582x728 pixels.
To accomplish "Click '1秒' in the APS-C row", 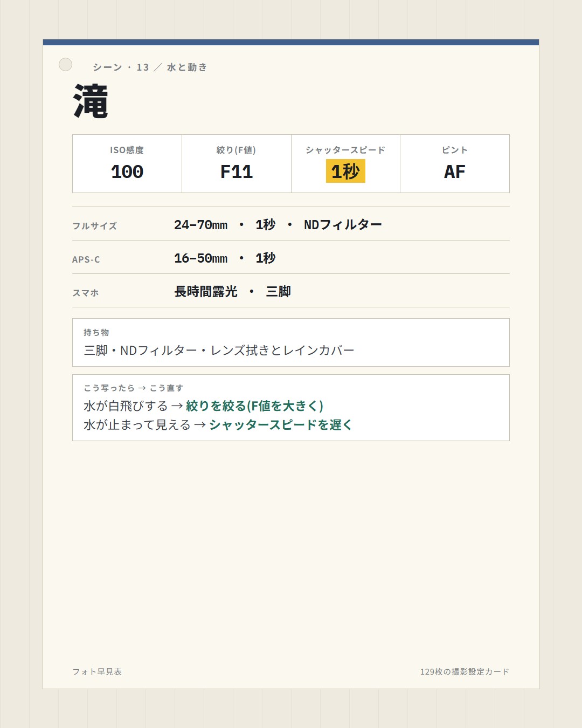I will (265, 258).
